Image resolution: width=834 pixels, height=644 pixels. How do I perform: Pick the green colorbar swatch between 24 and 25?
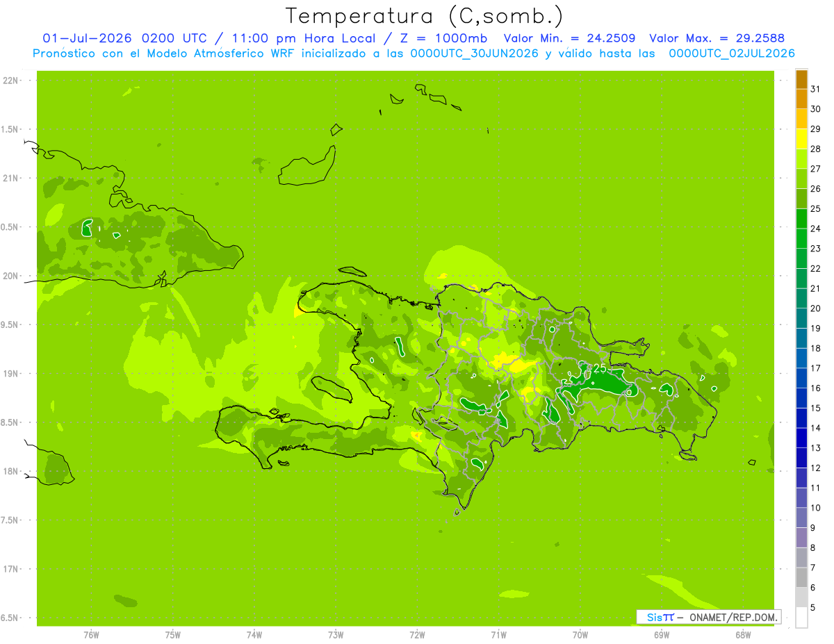(801, 219)
